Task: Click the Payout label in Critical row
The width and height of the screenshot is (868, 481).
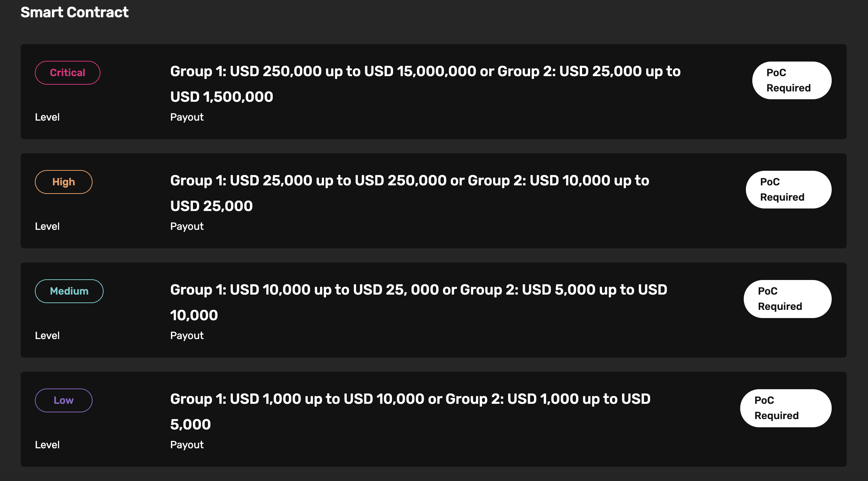Action: [187, 117]
